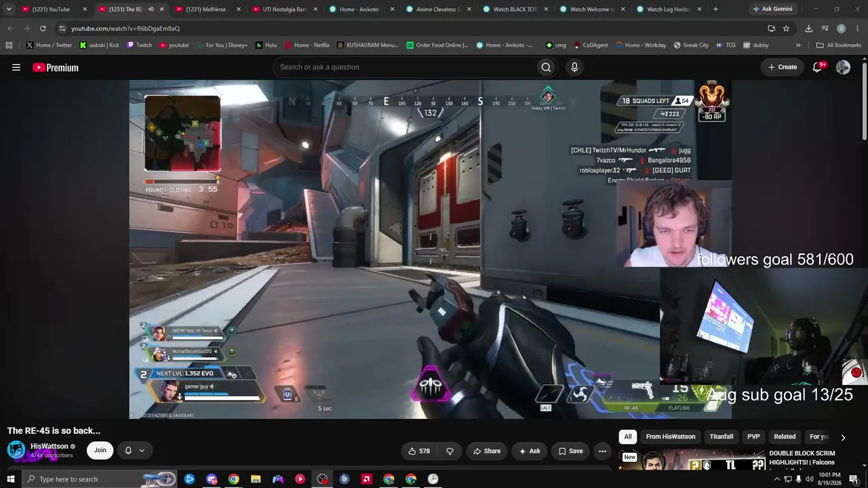This screenshot has width=868, height=488.
Task: Open Chrome downloads
Action: 808,28
